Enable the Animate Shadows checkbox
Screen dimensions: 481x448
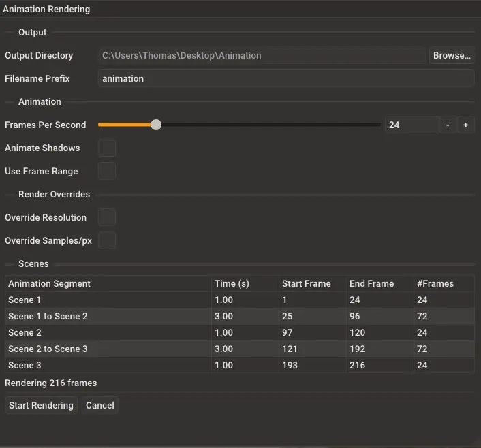click(x=107, y=148)
